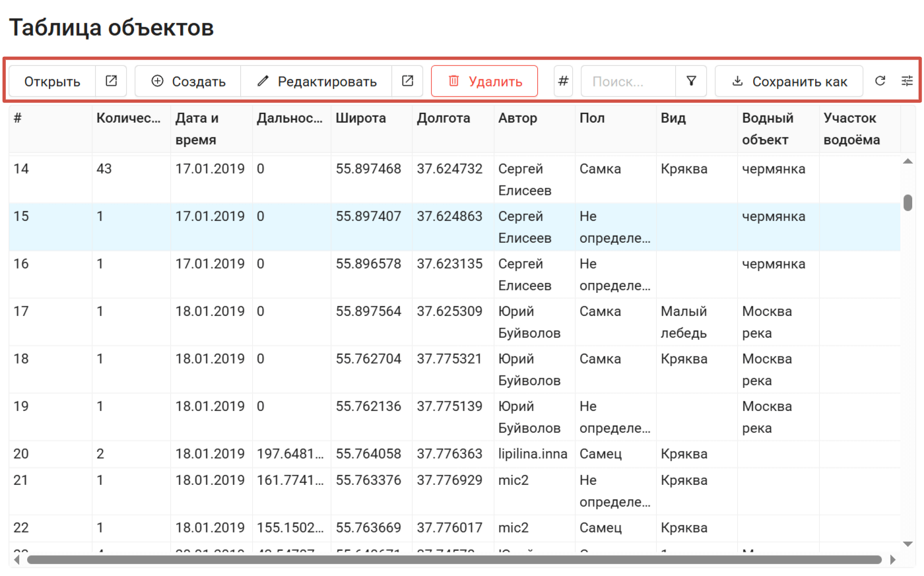Click the Редактировать pencil button
The height and width of the screenshot is (576, 924).
(x=317, y=81)
